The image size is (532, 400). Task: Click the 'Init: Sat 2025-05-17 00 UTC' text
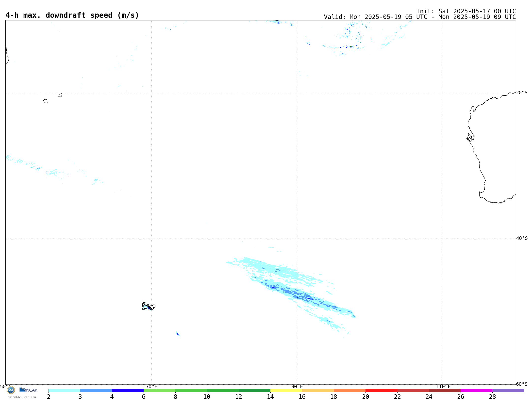pyautogui.click(x=466, y=11)
